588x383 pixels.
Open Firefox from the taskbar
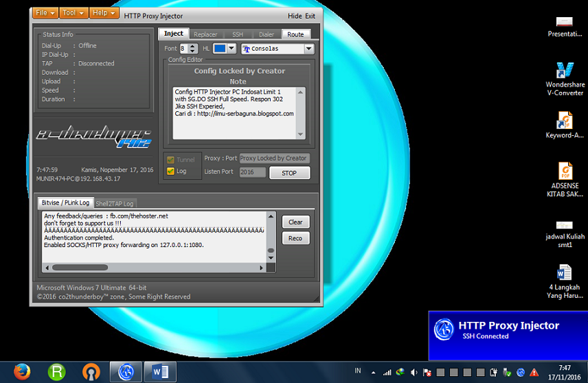pos(22,372)
